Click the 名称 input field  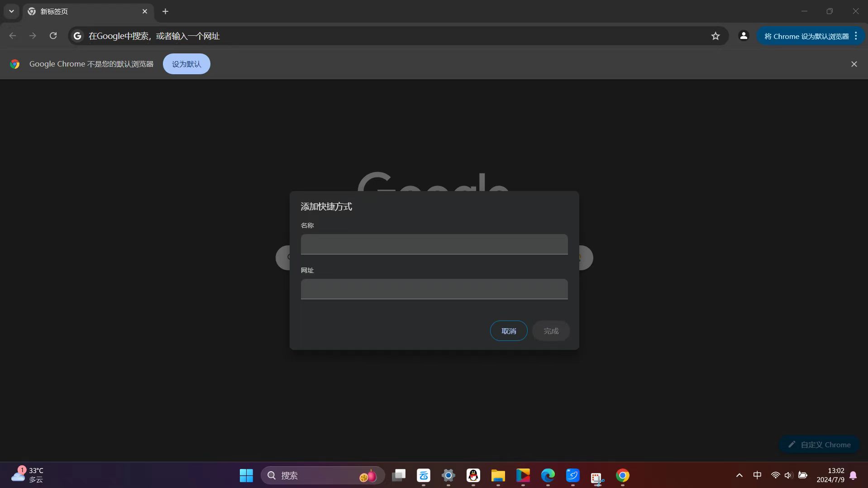434,244
